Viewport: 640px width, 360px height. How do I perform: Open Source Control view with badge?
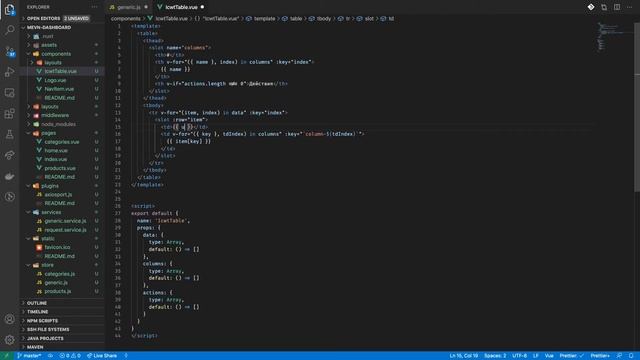tap(9, 51)
